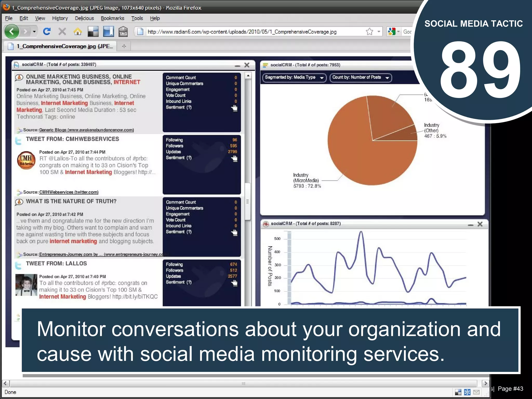
Task: Click the post list scroll-up arrow
Action: click(248, 76)
